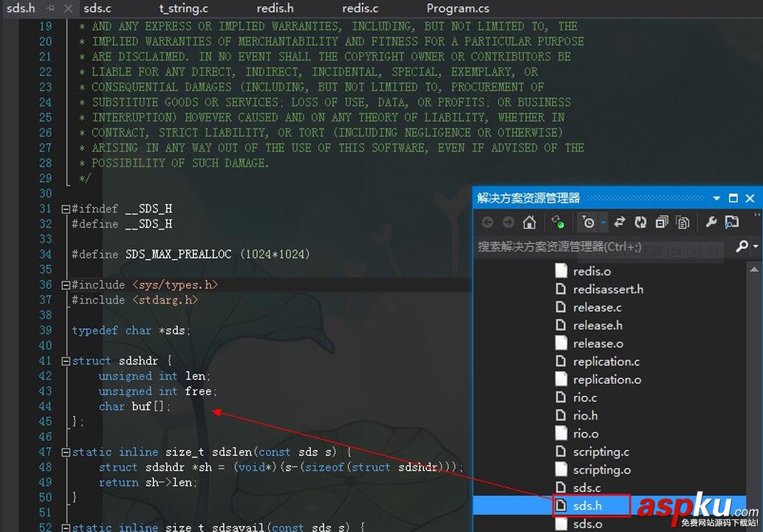Click the Forward navigation arrow in Solution Explorer

[x=508, y=222]
